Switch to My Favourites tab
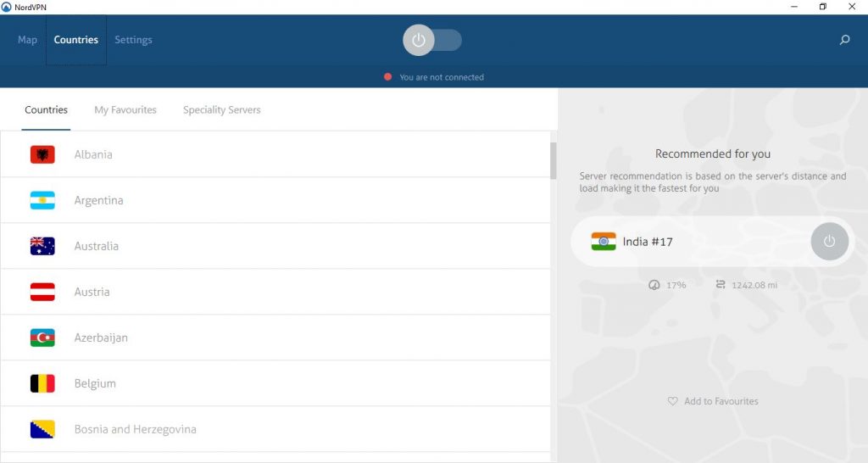The height and width of the screenshot is (463, 868). [x=125, y=109]
